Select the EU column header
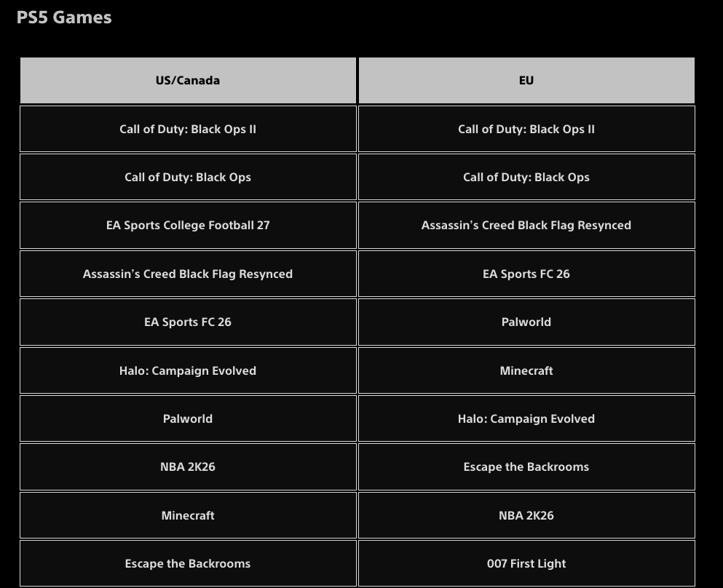The image size is (723, 588). tap(526, 80)
